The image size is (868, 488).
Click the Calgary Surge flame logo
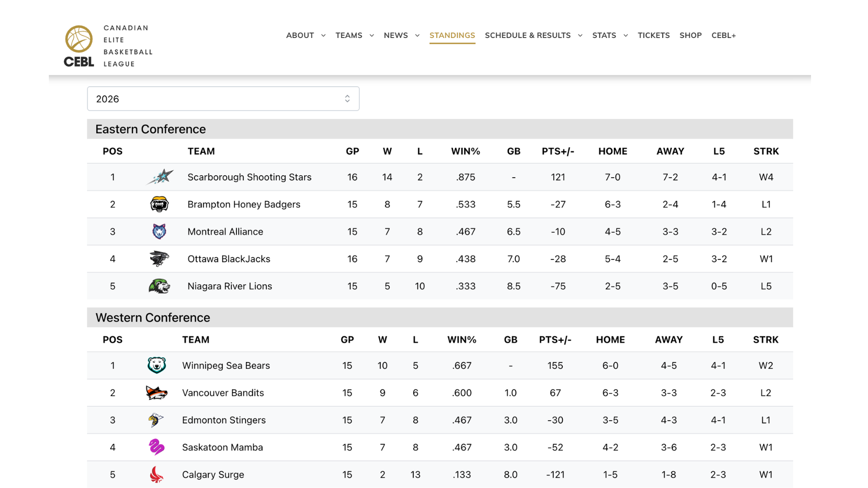pos(156,474)
